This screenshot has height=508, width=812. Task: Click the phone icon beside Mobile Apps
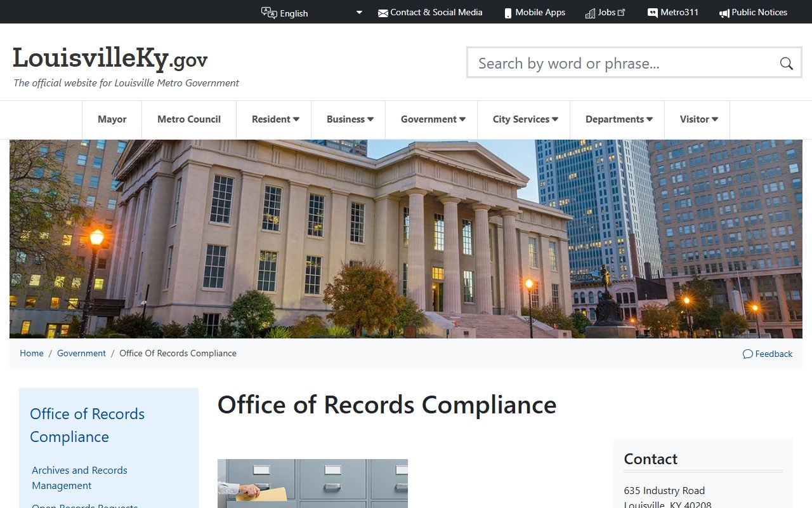(x=507, y=13)
